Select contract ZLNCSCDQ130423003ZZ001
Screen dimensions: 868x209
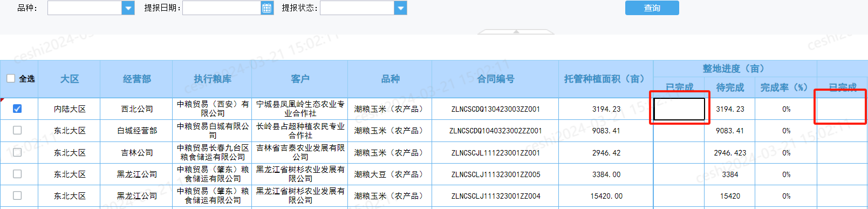pos(495,109)
